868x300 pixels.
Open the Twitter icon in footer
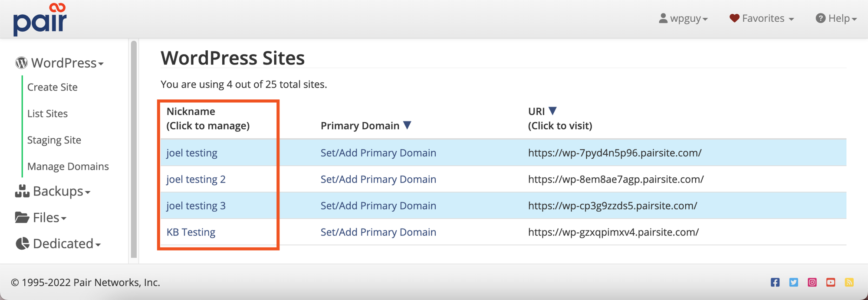coord(794,282)
